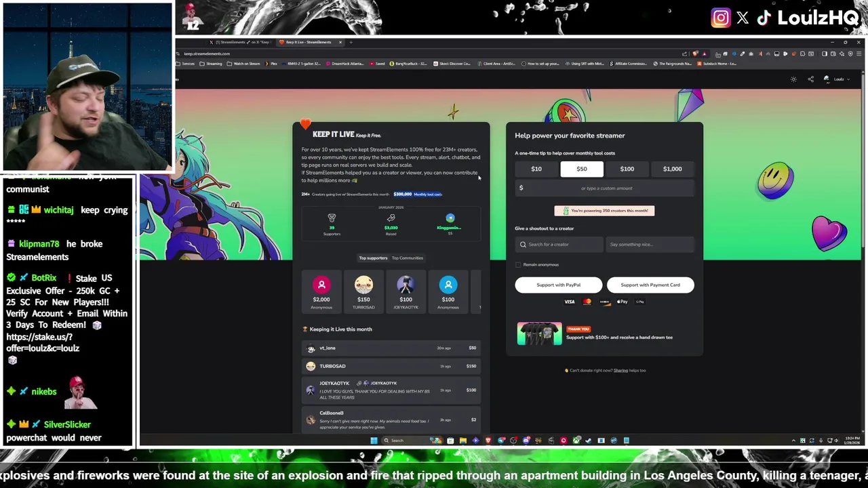Select the Keep It Live StreamElements tab
Screen dimensions: 868x488
pyautogui.click(x=311, y=42)
